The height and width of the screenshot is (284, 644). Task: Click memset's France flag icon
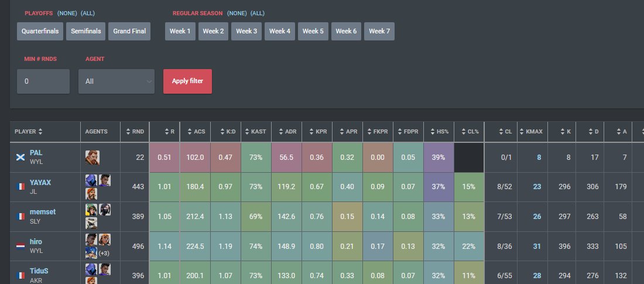[x=20, y=216]
